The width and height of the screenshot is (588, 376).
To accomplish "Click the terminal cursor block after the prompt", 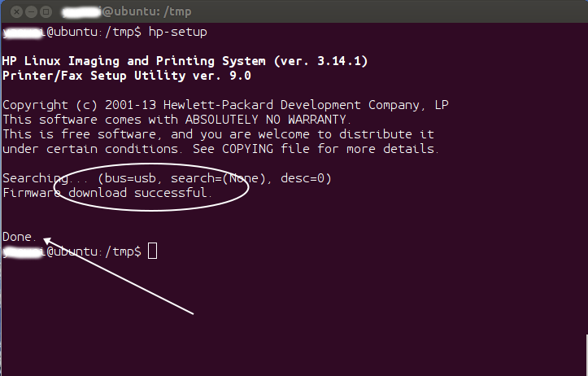I will (x=152, y=251).
